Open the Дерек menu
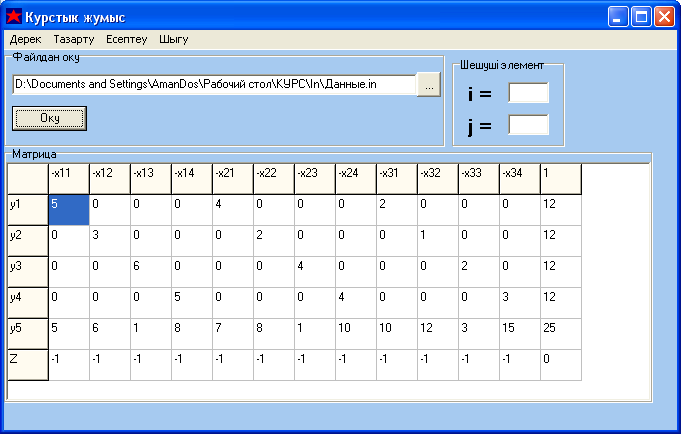Viewport: 681px width, 434px height. pos(25,39)
